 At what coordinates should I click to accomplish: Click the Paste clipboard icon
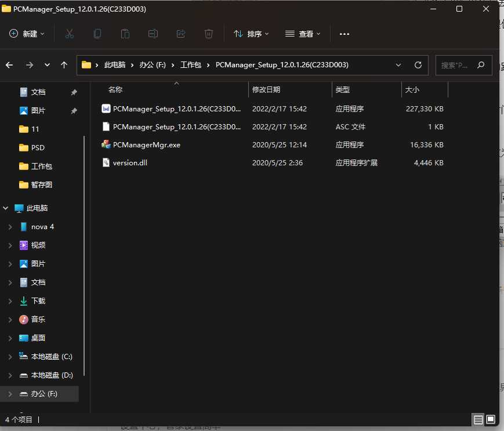pyautogui.click(x=125, y=34)
